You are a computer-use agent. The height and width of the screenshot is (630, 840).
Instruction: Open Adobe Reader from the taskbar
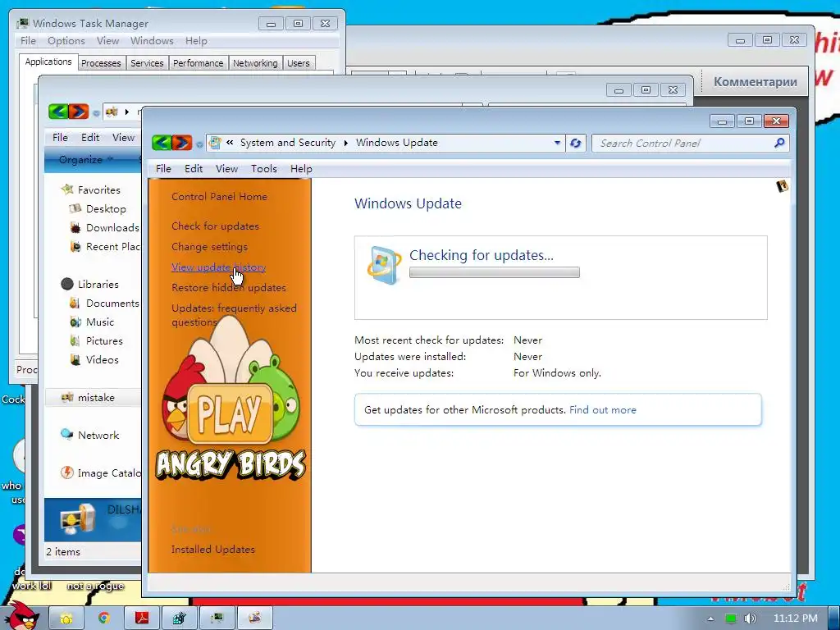coord(141,619)
